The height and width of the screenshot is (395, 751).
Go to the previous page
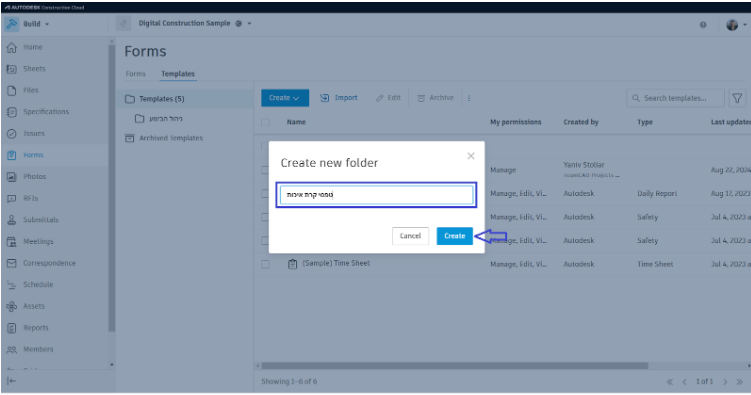pos(684,382)
